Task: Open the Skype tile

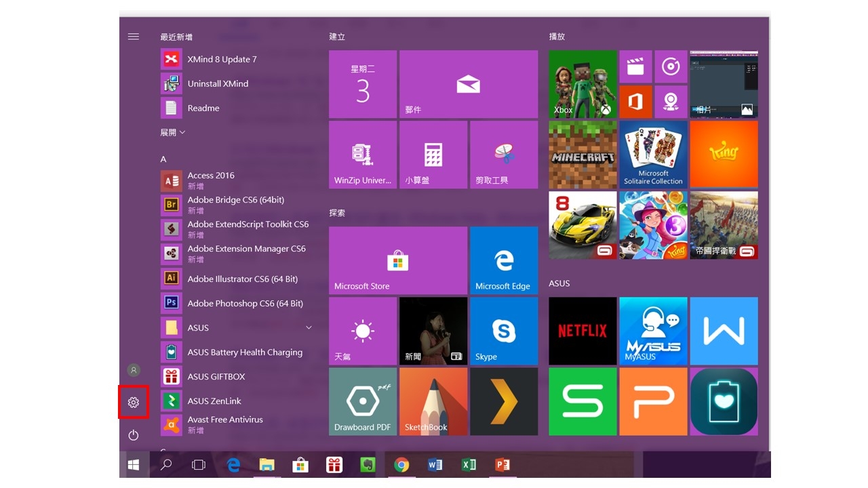Action: (x=504, y=331)
